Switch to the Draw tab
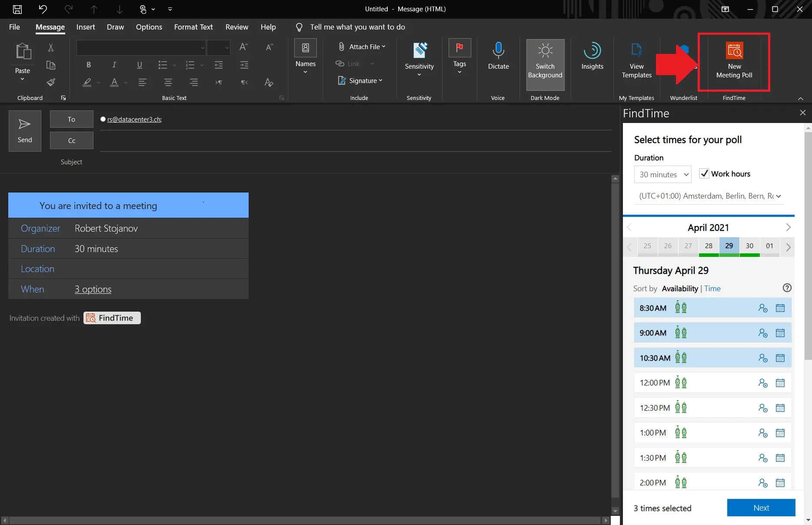Image resolution: width=812 pixels, height=525 pixels. point(115,27)
